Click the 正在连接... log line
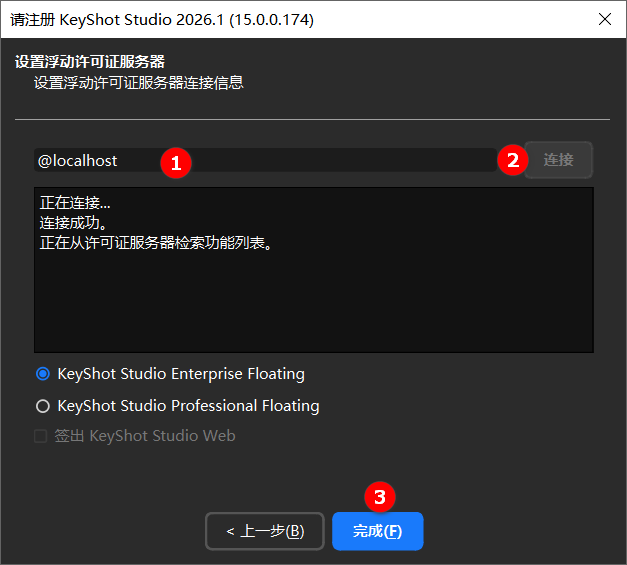 [75, 203]
